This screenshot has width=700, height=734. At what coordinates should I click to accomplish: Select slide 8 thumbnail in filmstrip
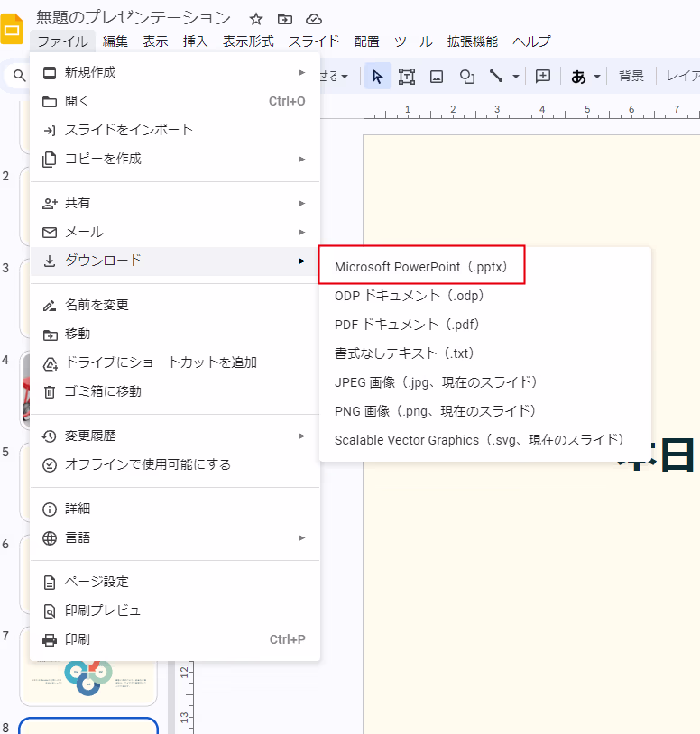click(88, 726)
